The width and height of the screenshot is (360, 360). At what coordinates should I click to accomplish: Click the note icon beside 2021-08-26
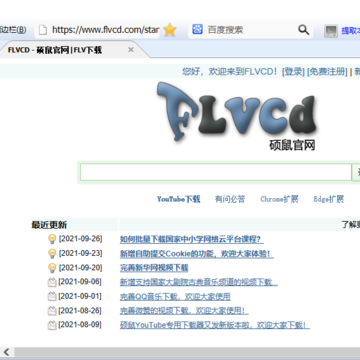pyautogui.click(x=52, y=311)
